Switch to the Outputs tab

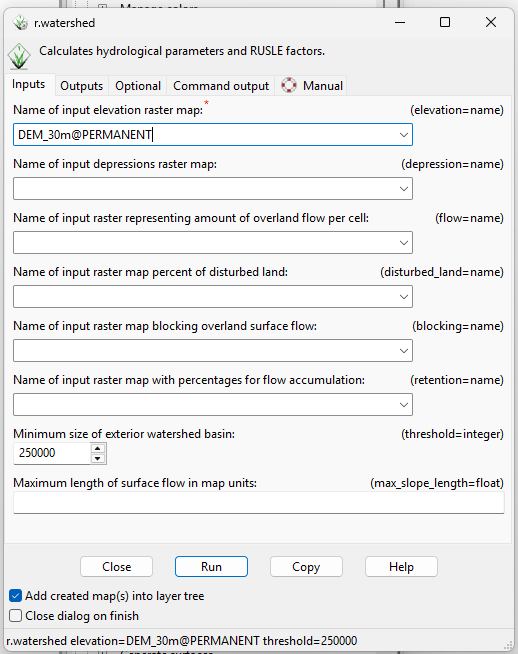tap(82, 86)
